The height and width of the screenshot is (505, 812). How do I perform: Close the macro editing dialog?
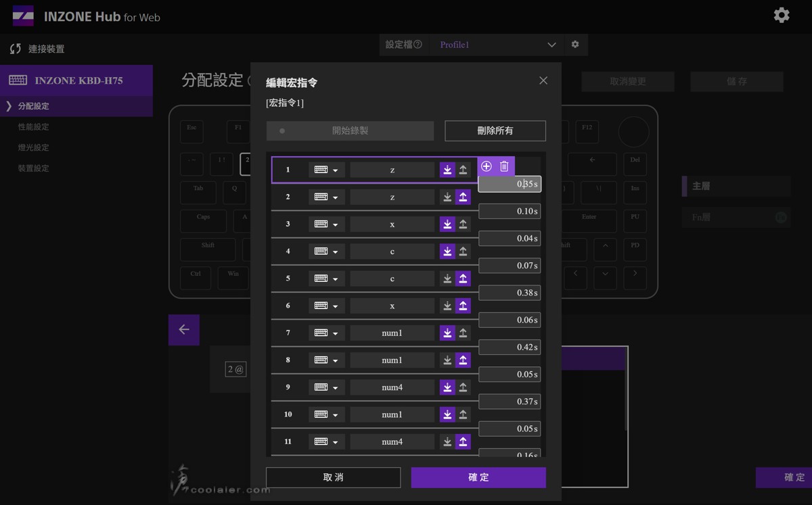coord(543,80)
